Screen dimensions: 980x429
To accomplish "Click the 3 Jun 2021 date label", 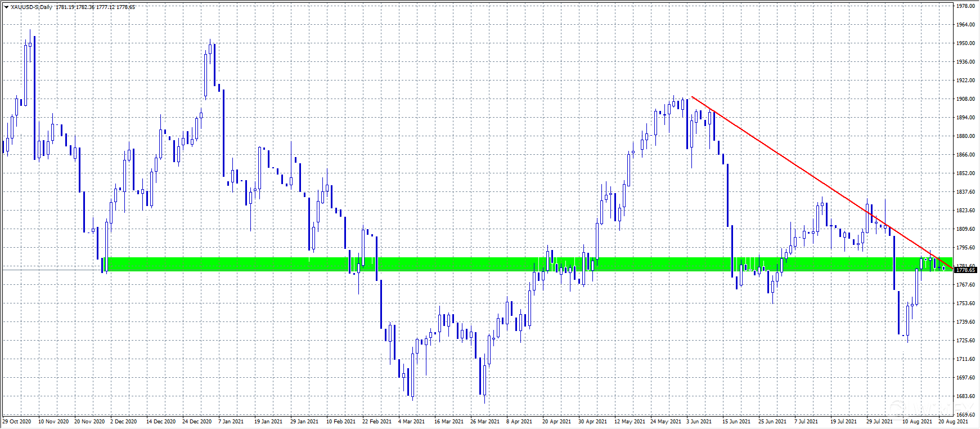I will coord(699,421).
